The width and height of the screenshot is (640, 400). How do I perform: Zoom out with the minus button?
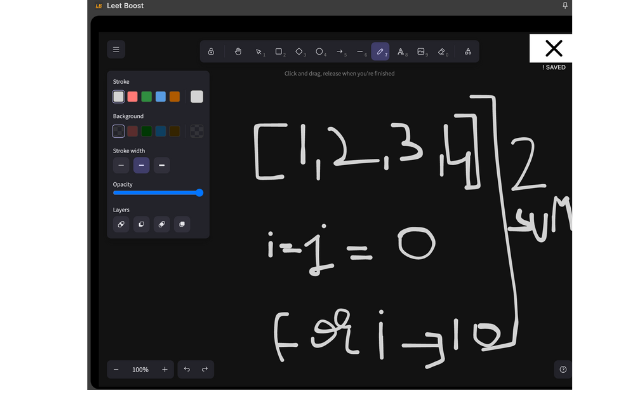pos(116,369)
